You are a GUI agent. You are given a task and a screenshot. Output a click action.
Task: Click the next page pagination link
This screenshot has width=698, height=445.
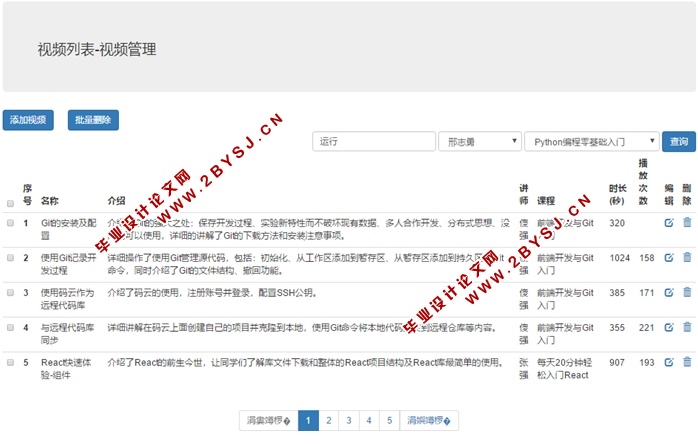[429, 420]
